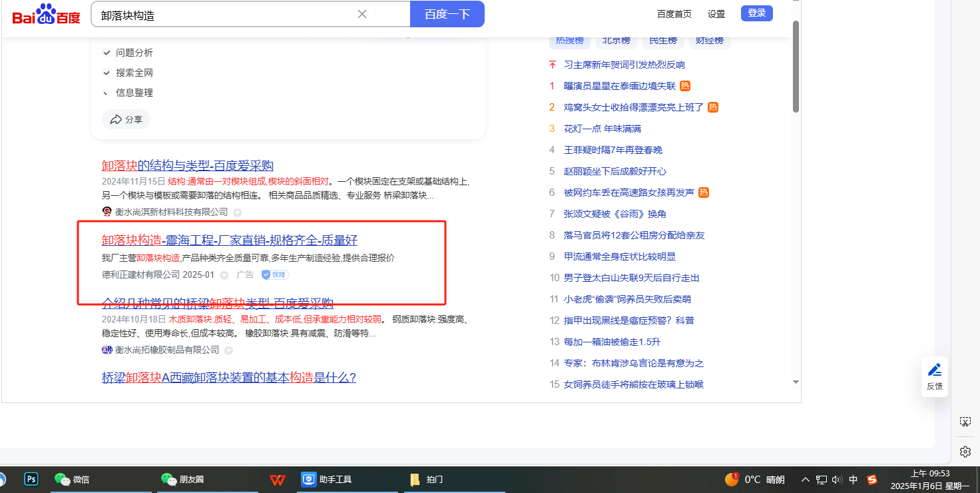The height and width of the screenshot is (493, 980).
Task: Switch to the 财经榜 tab
Action: [709, 41]
